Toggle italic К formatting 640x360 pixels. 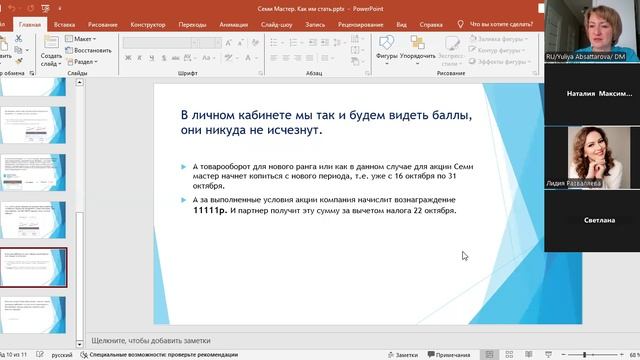pos(140,58)
